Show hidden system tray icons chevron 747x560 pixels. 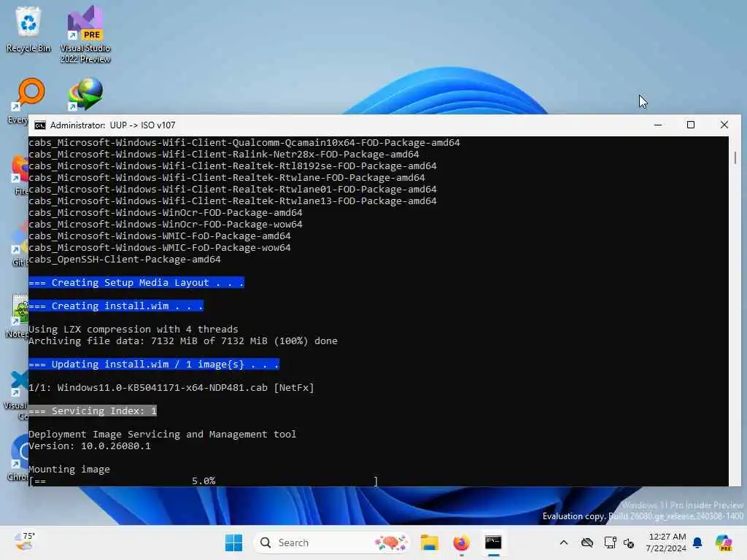tap(564, 542)
